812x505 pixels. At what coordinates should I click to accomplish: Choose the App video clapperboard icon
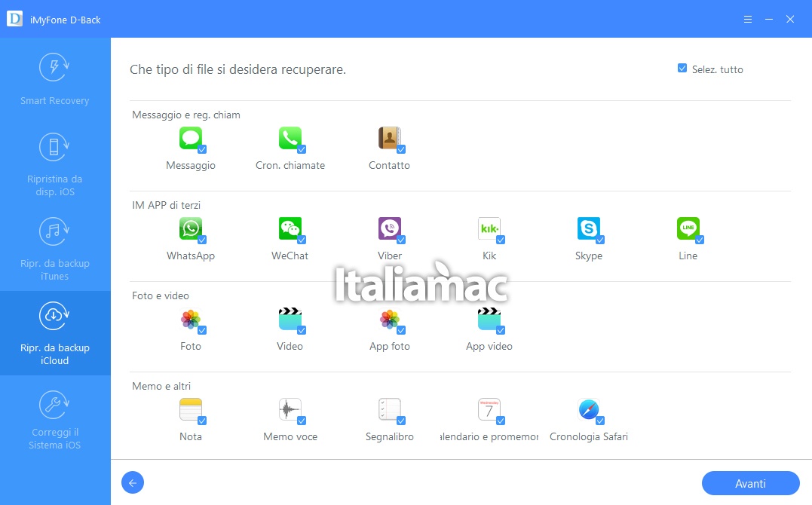point(489,319)
